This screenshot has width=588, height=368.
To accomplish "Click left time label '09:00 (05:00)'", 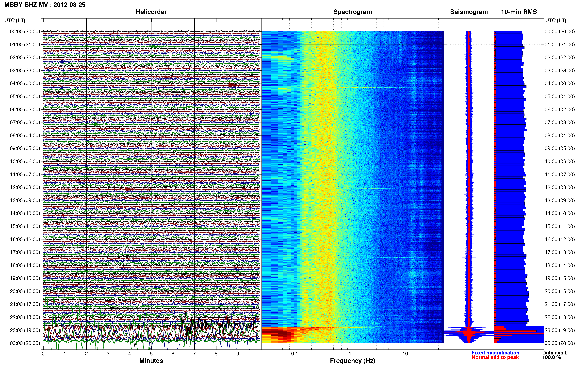I will (25, 148).
